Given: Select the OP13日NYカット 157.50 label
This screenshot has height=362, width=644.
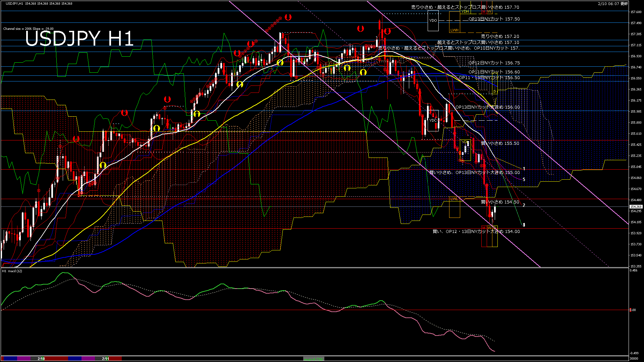Looking at the screenshot, I should pyautogui.click(x=494, y=19).
